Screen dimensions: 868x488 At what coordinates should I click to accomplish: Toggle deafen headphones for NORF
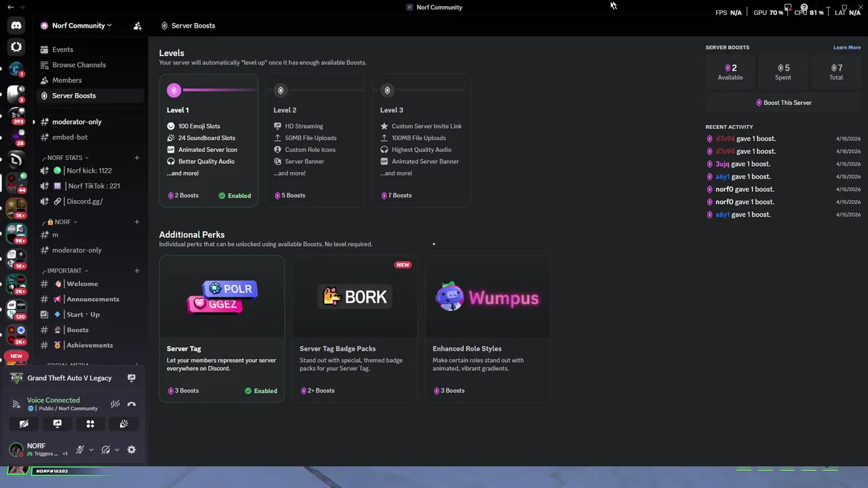[x=106, y=449]
